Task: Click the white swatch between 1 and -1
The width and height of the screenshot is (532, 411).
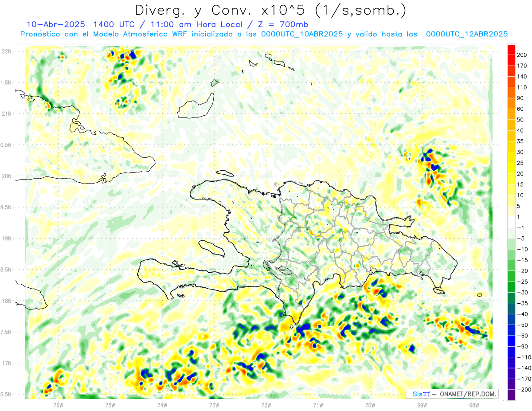Action: pos(511,222)
